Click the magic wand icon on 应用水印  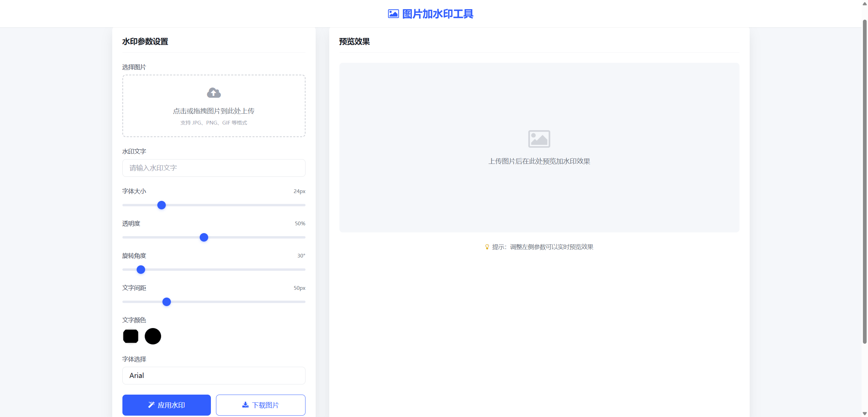point(151,405)
